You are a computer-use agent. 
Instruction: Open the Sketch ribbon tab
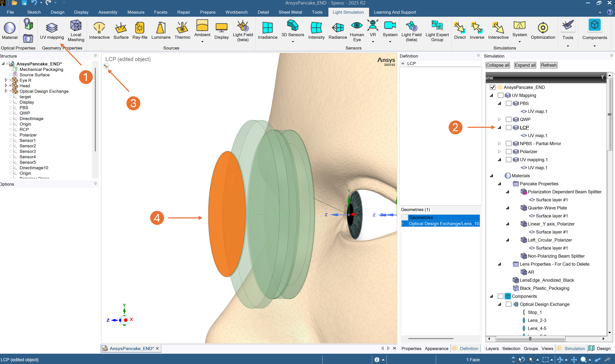click(x=34, y=12)
